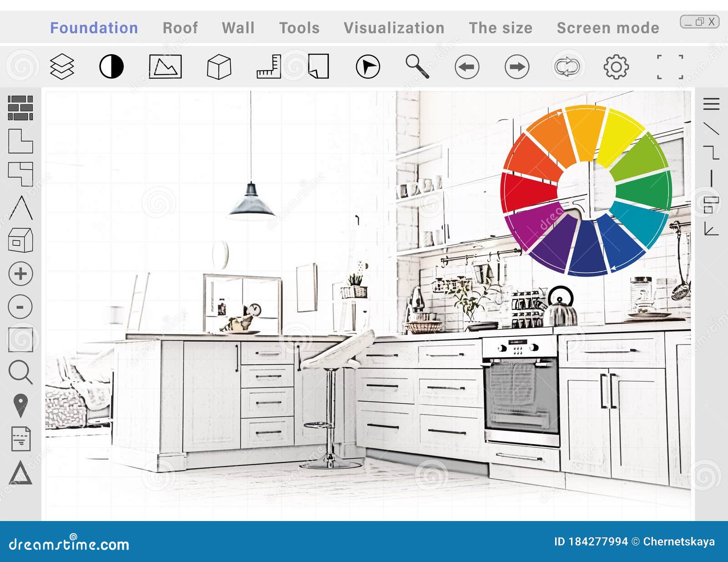
Task: Toggle the contrast adjustment icon
Action: click(111, 66)
